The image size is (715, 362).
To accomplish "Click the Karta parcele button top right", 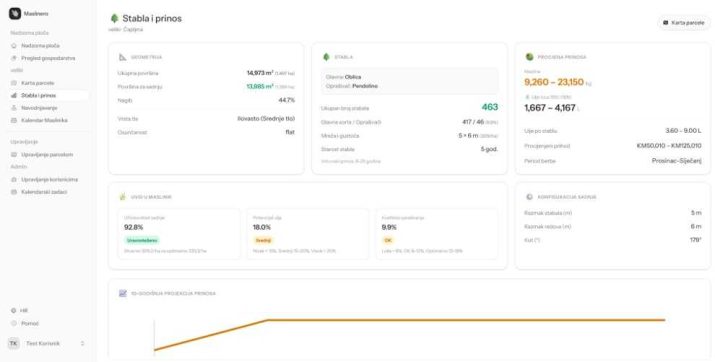I will (683, 22).
